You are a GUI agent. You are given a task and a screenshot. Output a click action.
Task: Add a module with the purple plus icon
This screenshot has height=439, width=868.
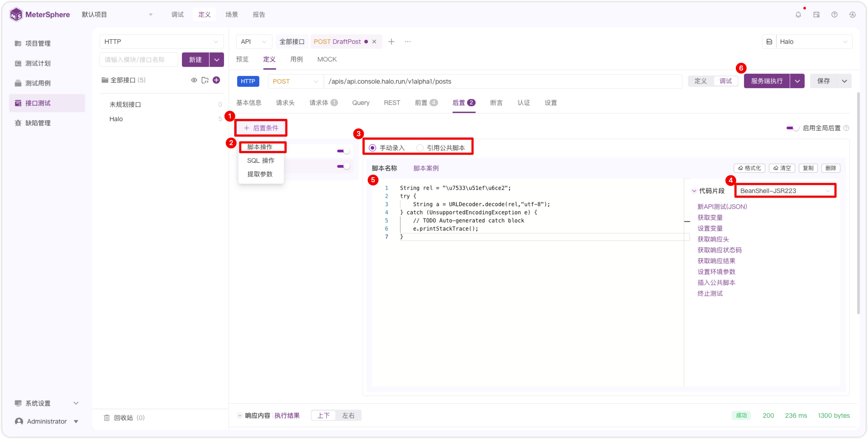216,80
